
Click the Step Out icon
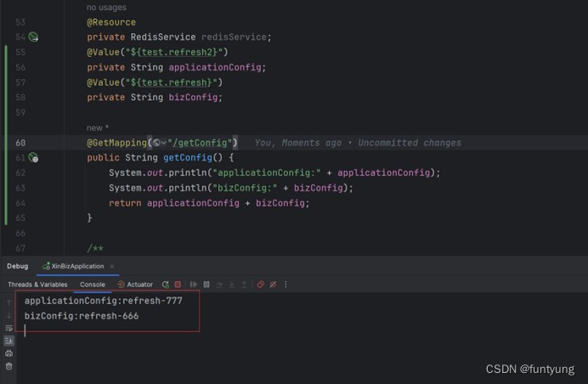244,285
